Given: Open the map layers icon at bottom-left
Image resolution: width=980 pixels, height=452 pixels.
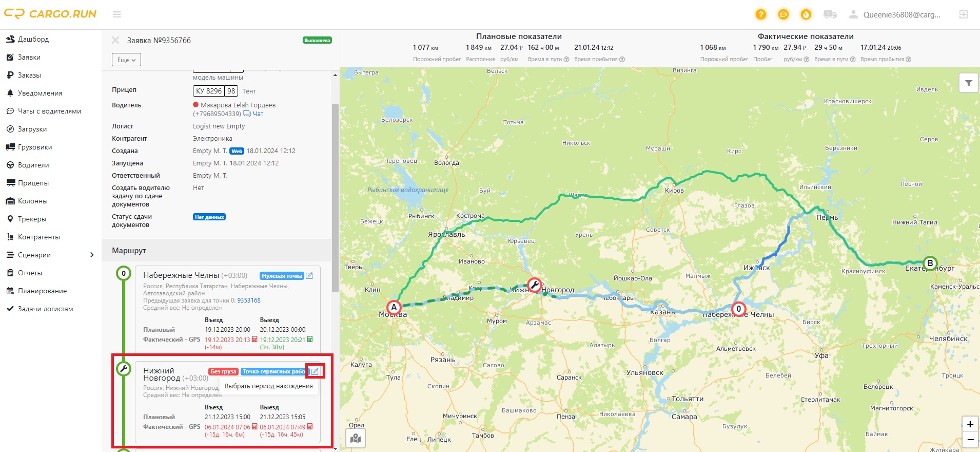Looking at the screenshot, I should click(356, 438).
